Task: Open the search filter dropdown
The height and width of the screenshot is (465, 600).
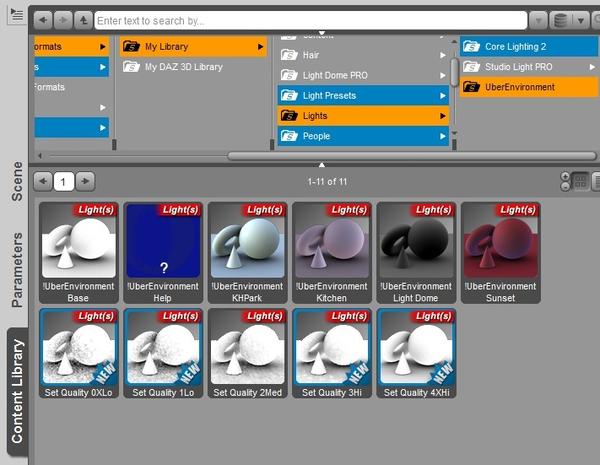Action: (538, 21)
